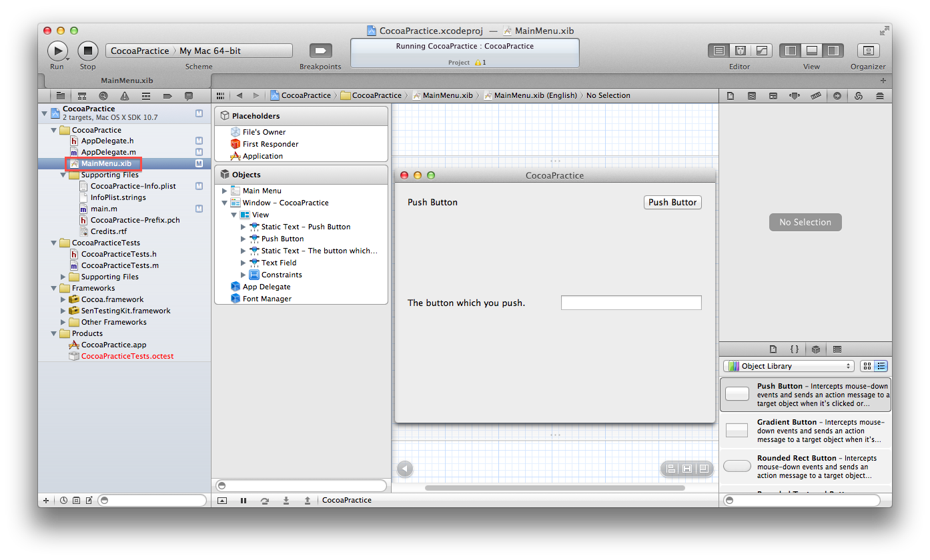
Task: Open the related files grid menu
Action: [x=221, y=95]
